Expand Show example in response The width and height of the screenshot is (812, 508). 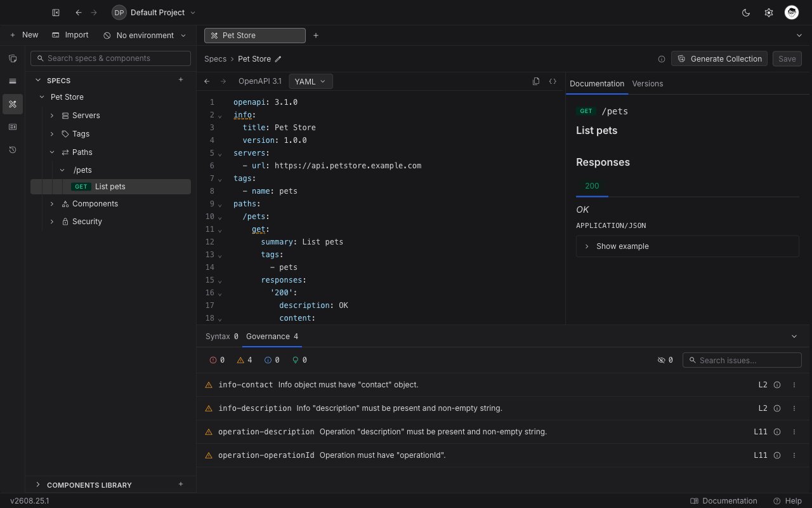[x=687, y=246]
